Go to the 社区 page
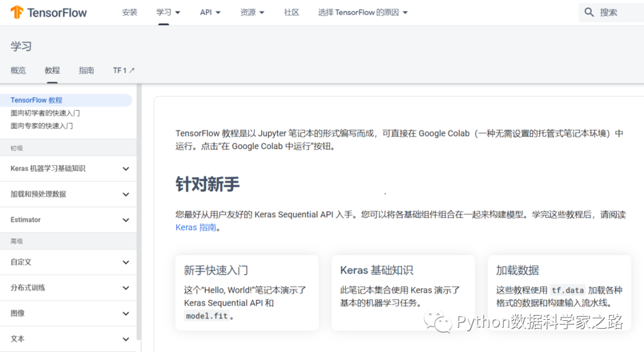The width and height of the screenshot is (644, 352). tap(292, 13)
